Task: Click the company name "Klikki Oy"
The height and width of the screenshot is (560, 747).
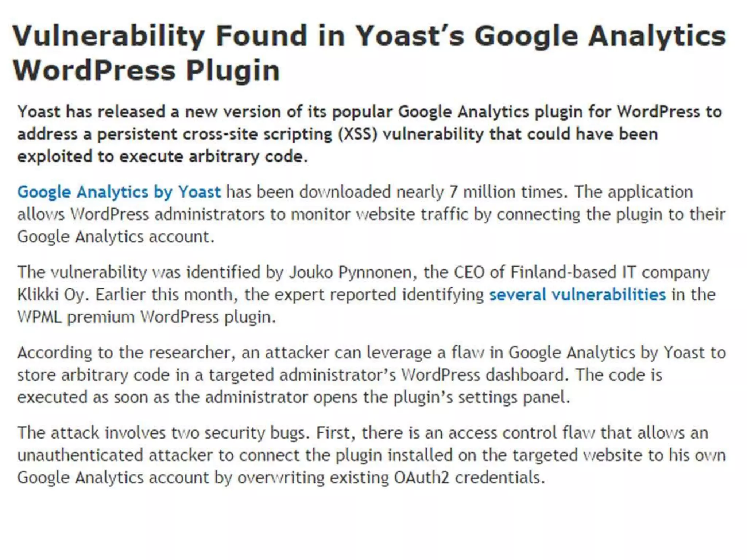Action: pyautogui.click(x=50, y=295)
